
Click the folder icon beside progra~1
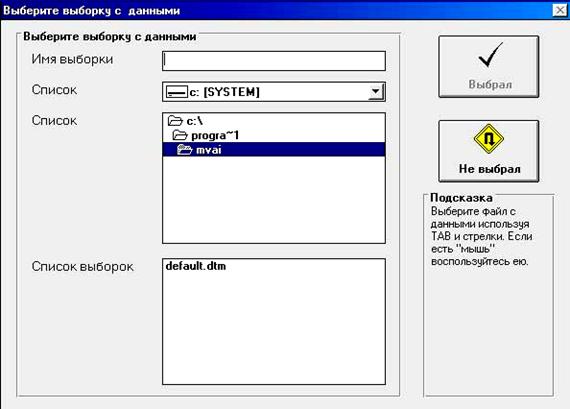tap(180, 135)
